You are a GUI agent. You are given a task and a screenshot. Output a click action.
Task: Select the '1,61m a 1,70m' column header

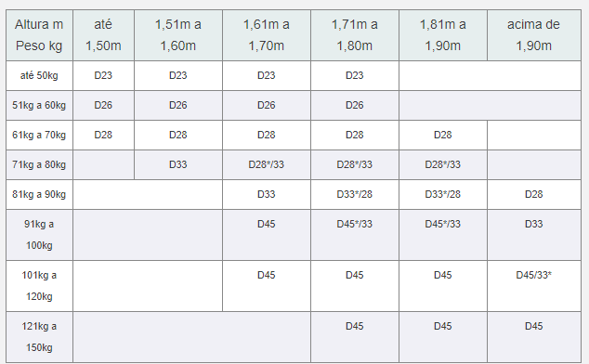267,35
